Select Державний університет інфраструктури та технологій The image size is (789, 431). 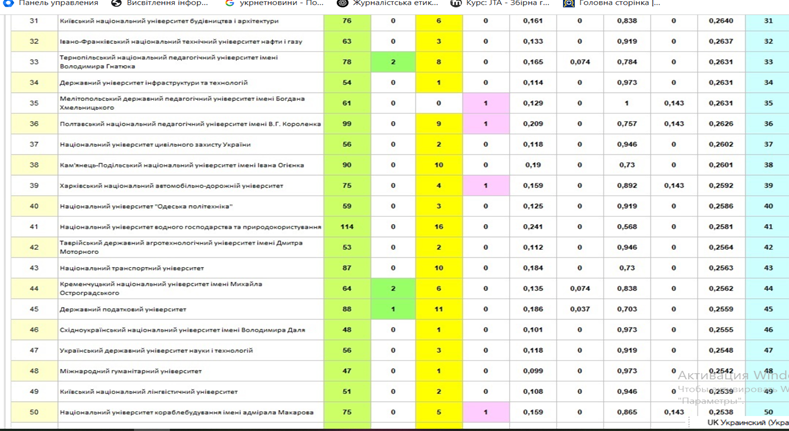[x=153, y=82]
